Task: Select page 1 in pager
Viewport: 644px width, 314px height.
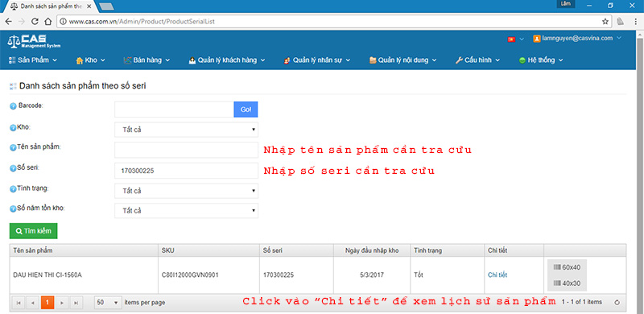Action: 47,303
